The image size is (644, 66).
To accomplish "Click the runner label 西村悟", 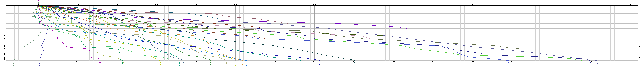I will click(355, 63).
